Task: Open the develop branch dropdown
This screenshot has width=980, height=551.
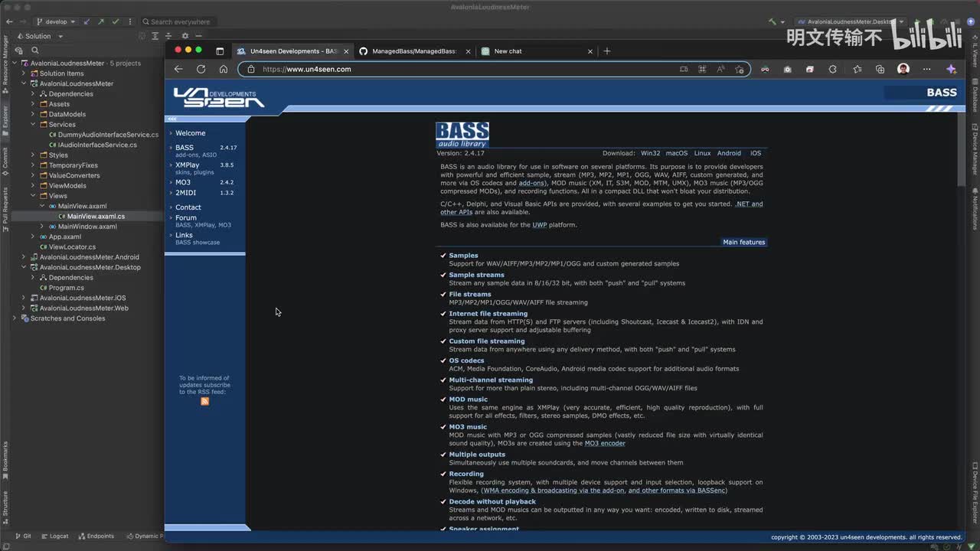Action: click(57, 22)
